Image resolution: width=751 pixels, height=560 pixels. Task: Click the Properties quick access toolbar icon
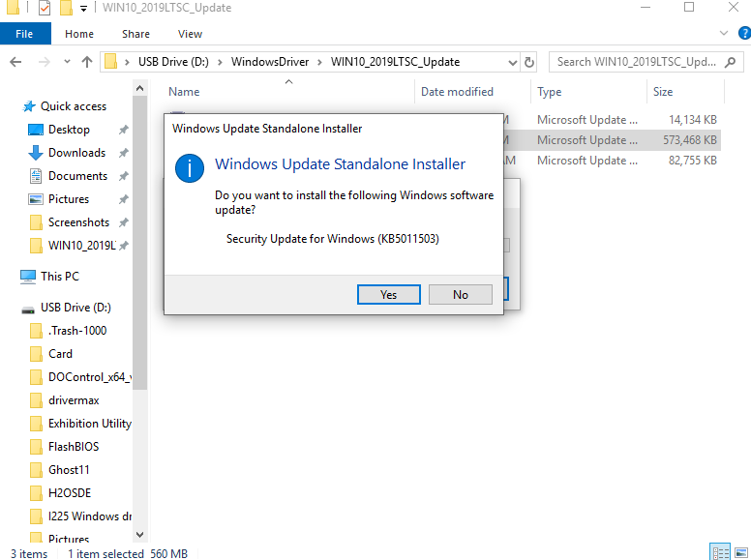[x=45, y=8]
